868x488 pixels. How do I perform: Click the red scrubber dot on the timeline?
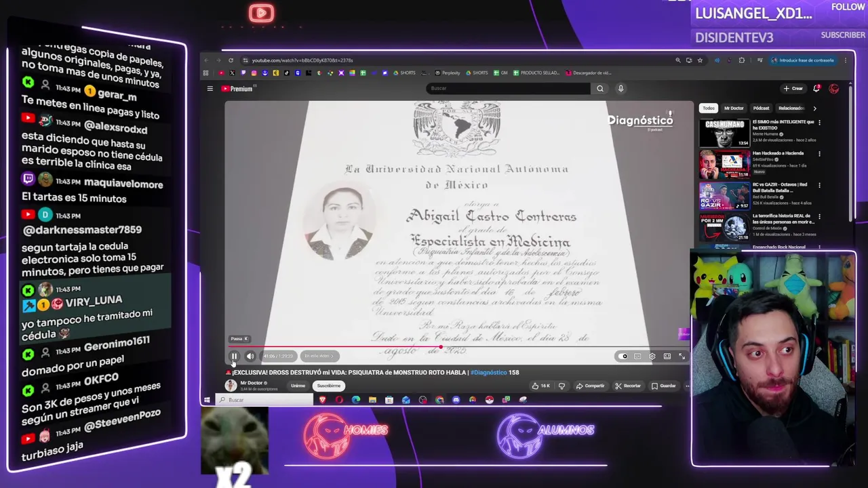click(x=441, y=347)
